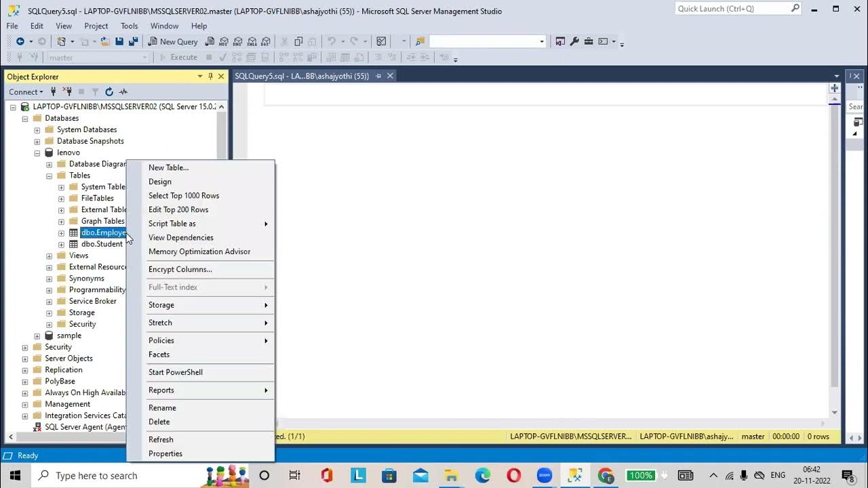Click the MDX query toolbar icon
The image size is (868, 488).
coord(224,41)
